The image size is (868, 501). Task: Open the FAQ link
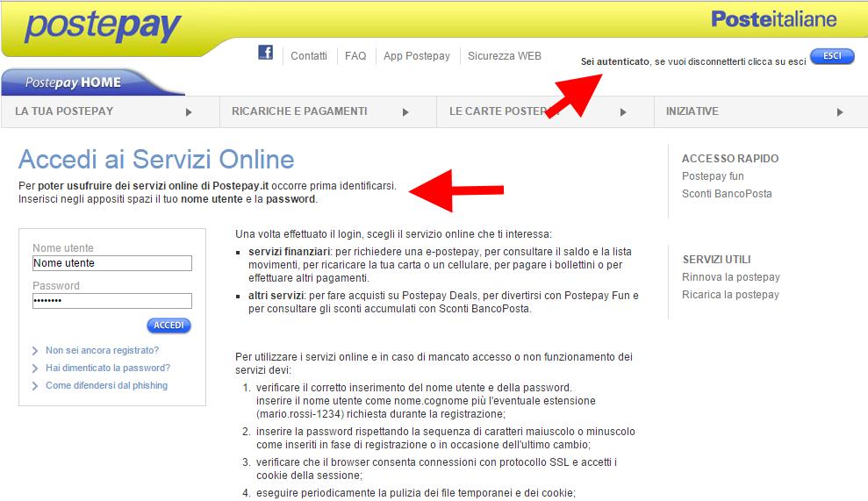(x=355, y=56)
